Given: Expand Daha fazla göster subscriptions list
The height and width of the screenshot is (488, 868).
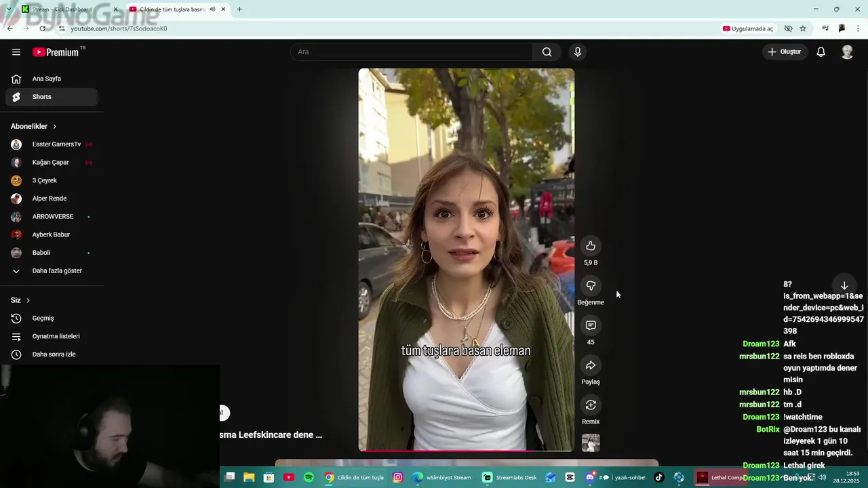Looking at the screenshot, I should click(x=52, y=271).
